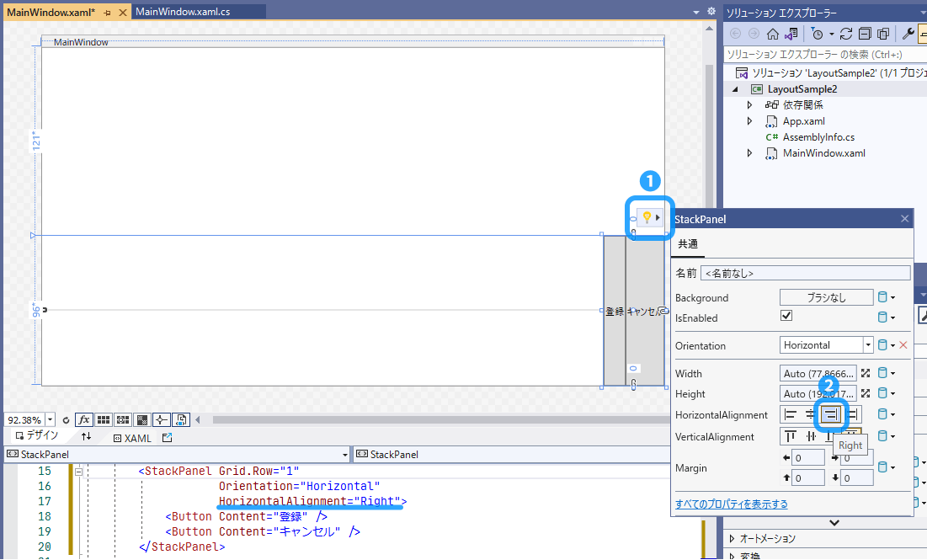Screen dimensions: 927x560
Task: Select Right horizontal alignment
Action: pyautogui.click(x=830, y=414)
